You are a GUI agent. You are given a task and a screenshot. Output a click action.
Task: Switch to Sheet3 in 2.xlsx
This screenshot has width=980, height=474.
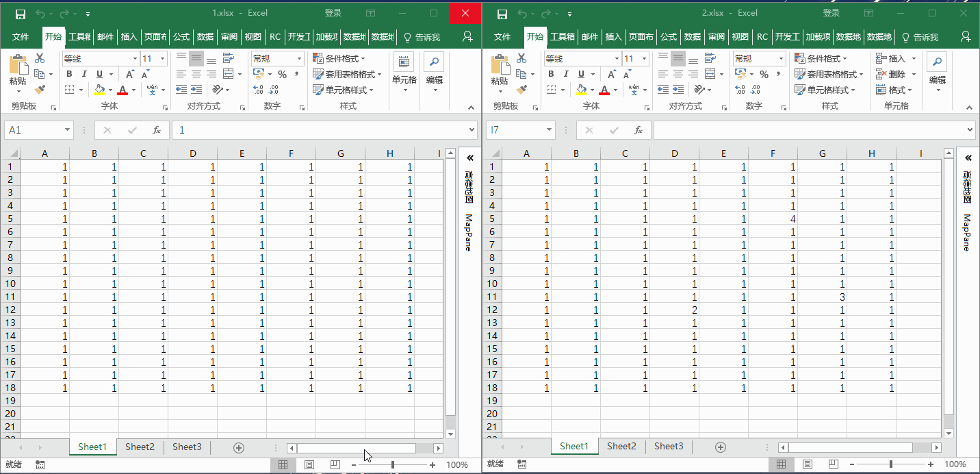point(669,447)
